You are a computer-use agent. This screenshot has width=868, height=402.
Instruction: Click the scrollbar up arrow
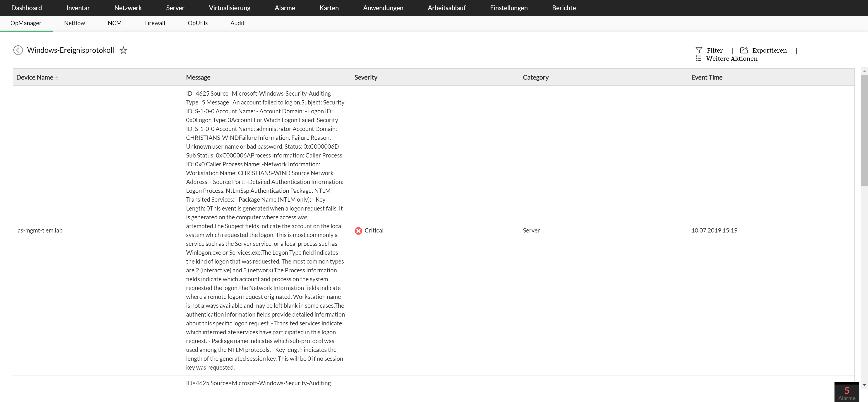click(864, 72)
